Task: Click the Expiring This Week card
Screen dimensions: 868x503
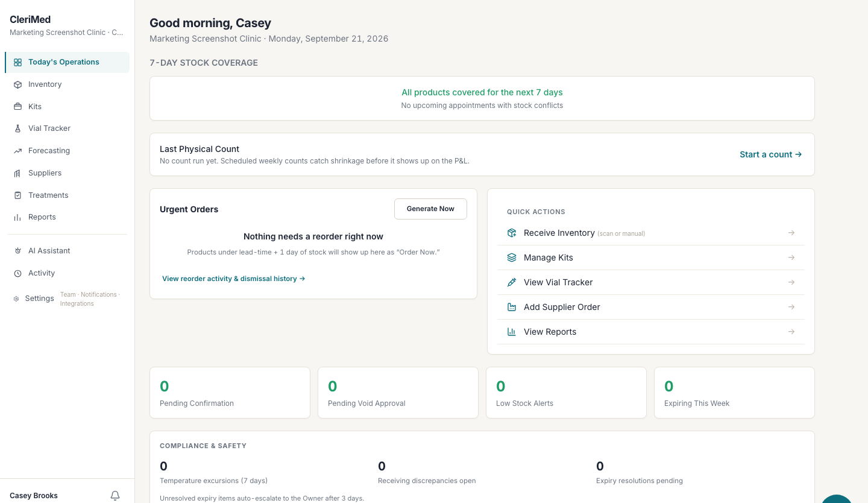Action: [x=734, y=393]
